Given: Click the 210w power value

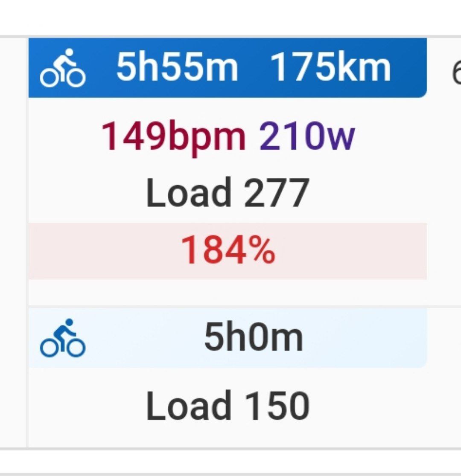Looking at the screenshot, I should tap(307, 136).
